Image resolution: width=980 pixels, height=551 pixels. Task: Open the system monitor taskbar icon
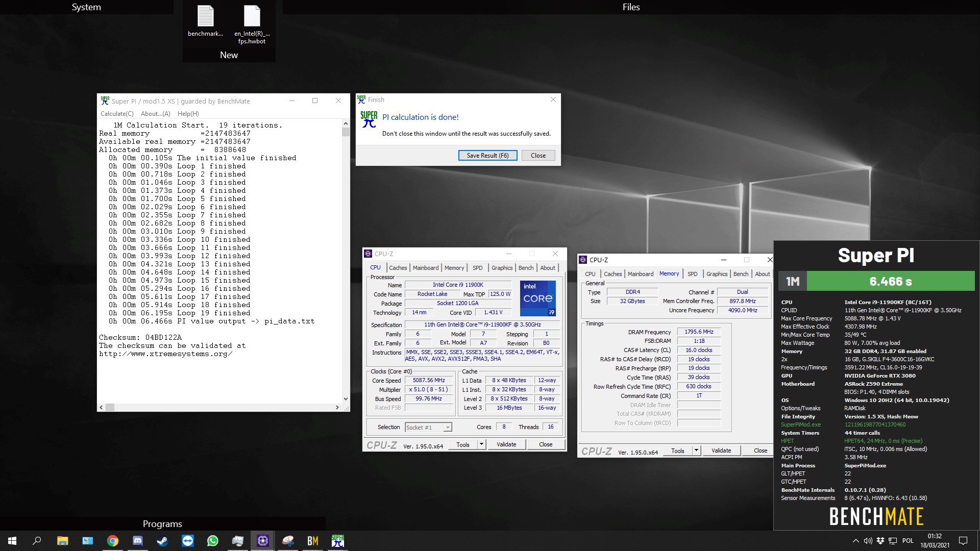tap(237, 541)
